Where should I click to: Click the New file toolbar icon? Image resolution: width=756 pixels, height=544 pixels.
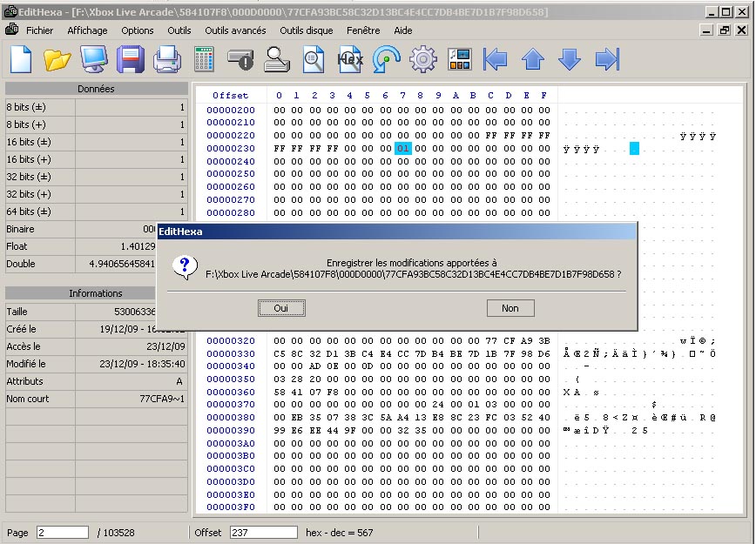21,59
